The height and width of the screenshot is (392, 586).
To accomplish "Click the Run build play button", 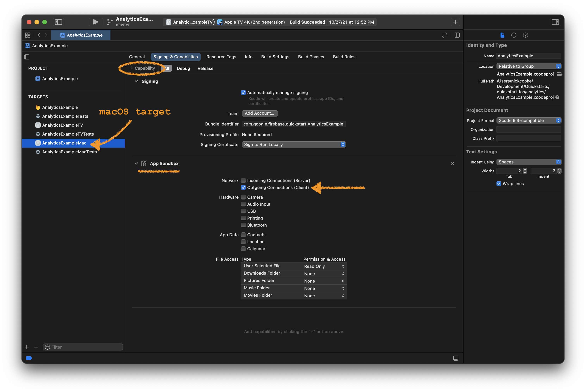I will [96, 22].
